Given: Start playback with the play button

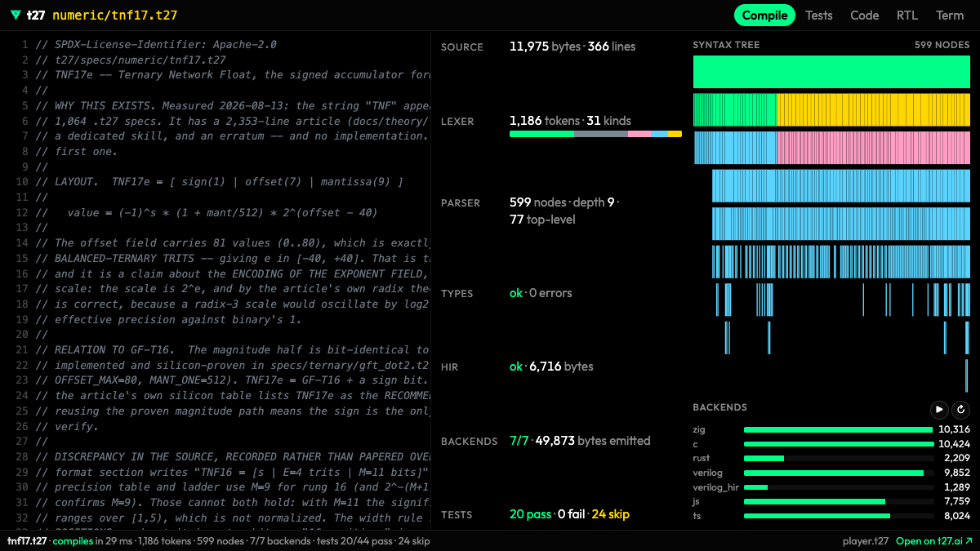Looking at the screenshot, I should pyautogui.click(x=939, y=410).
